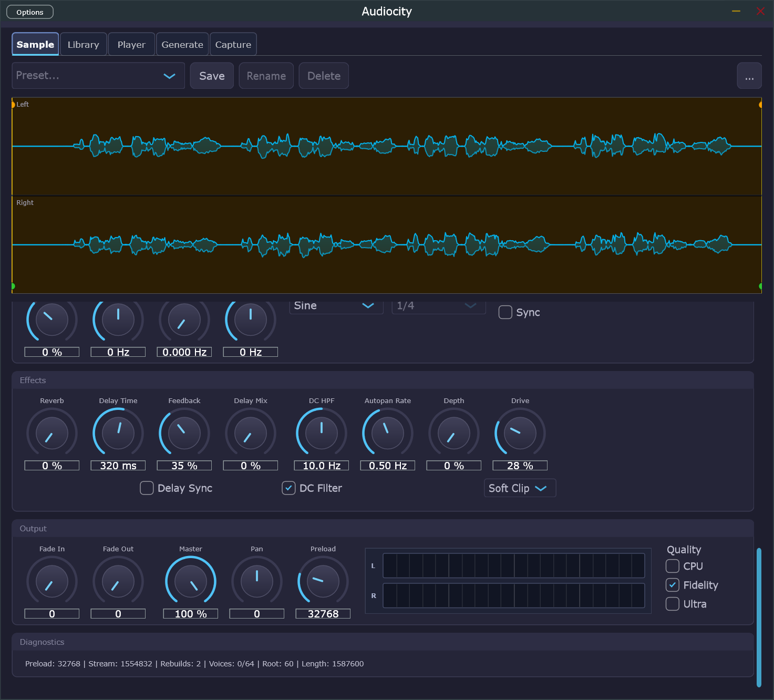Switch to the Library tab

[84, 44]
